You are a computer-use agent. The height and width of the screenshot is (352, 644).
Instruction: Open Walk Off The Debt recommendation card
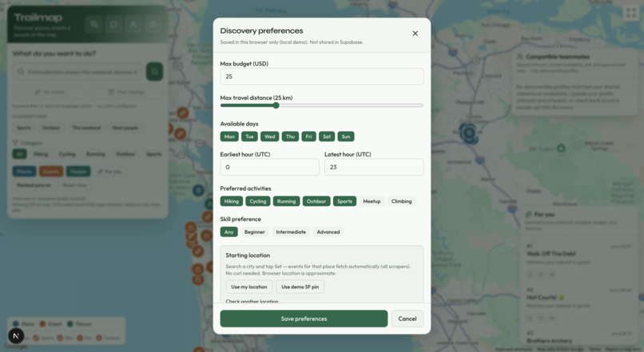coord(579,260)
